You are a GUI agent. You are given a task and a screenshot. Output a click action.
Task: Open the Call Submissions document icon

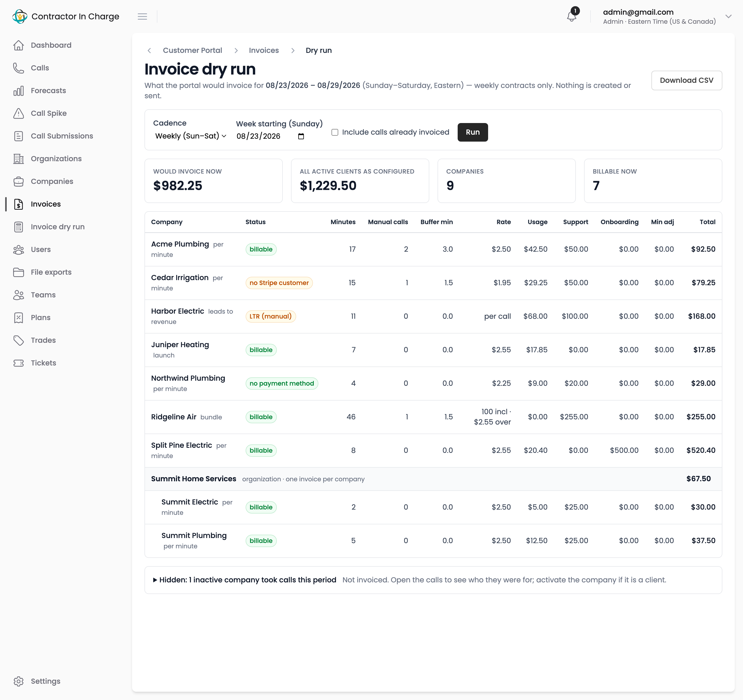pos(18,136)
